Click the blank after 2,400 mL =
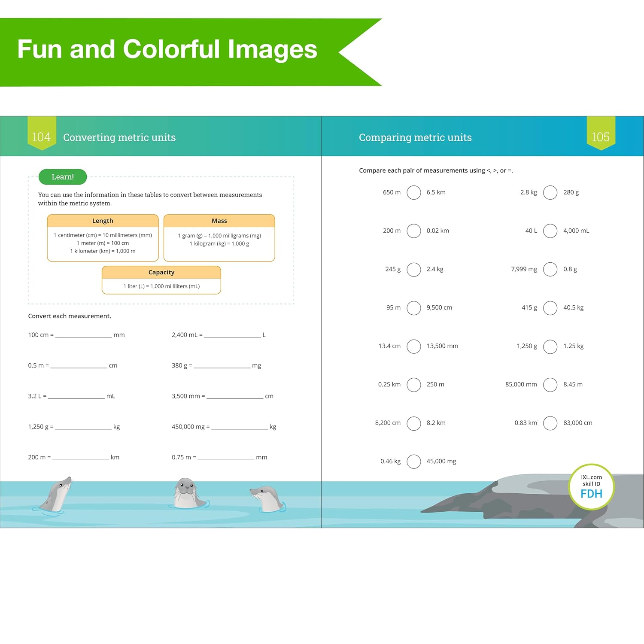 232,335
